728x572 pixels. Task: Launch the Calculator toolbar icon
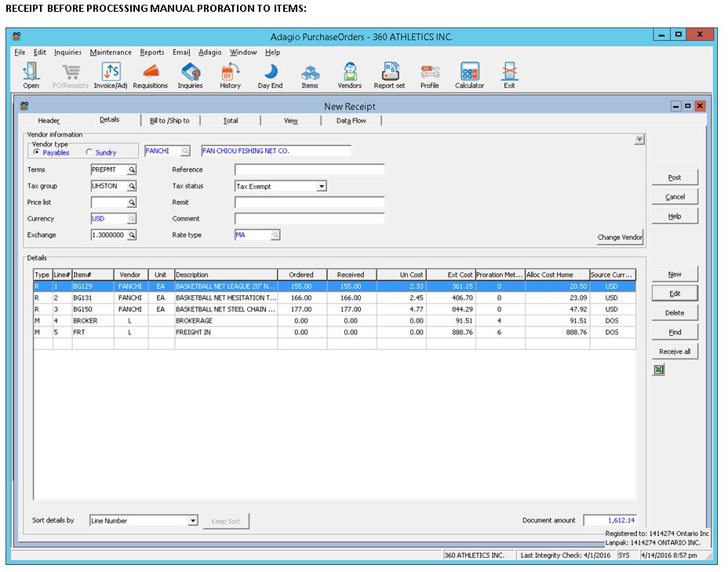pyautogui.click(x=469, y=75)
